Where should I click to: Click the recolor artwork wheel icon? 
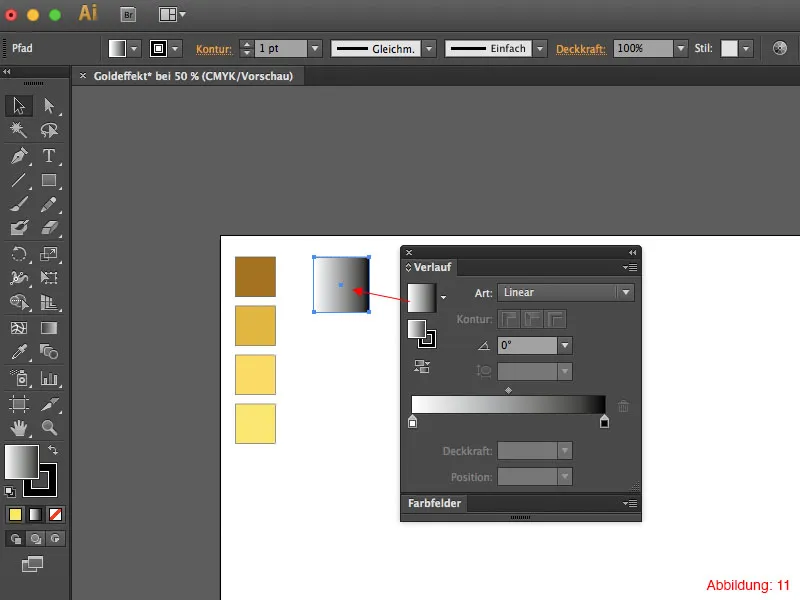click(x=779, y=48)
